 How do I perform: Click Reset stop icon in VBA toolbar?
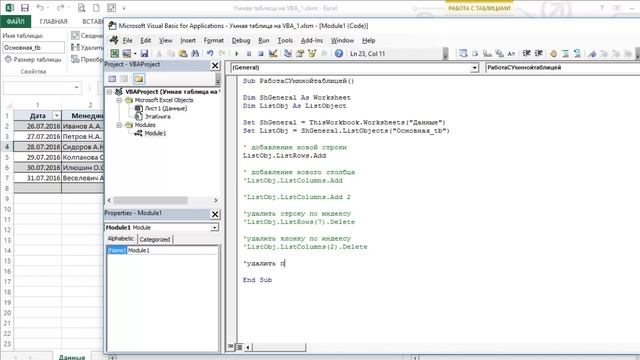(x=261, y=53)
